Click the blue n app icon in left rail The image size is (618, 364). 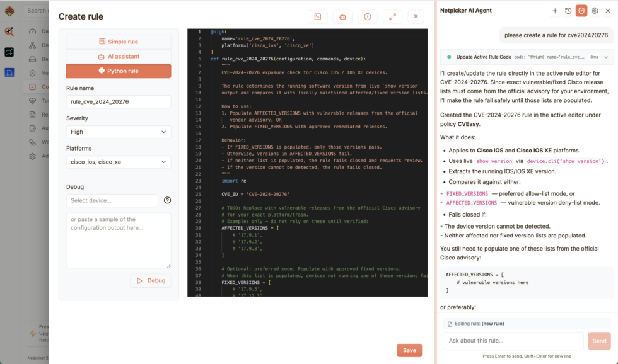click(9, 72)
